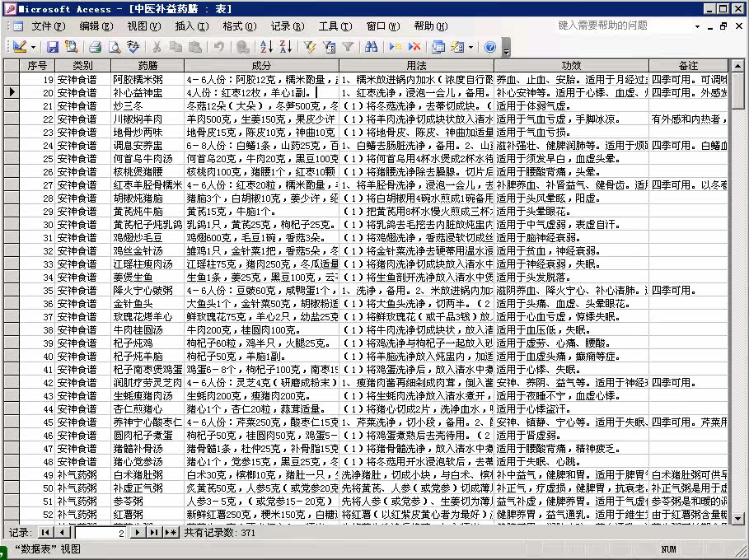Click 补气药粥 category in row 51

pyautogui.click(x=82, y=502)
